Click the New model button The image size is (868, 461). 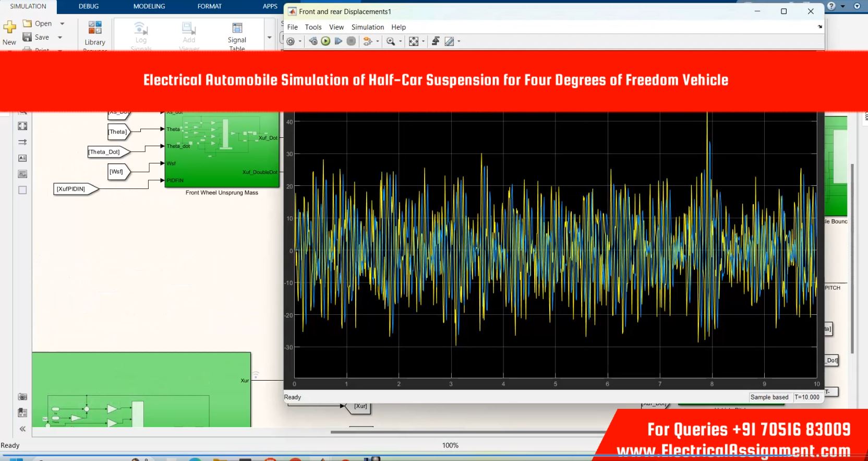click(x=9, y=32)
